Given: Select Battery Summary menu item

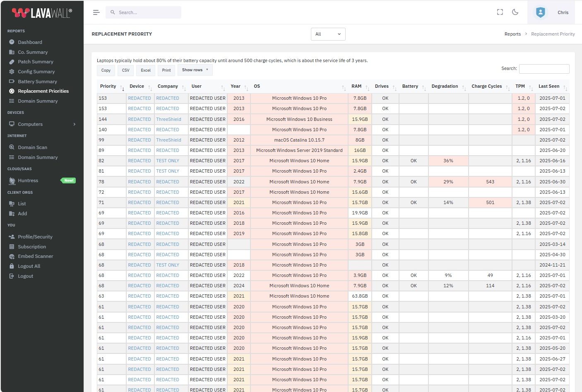Looking at the screenshot, I should tap(37, 82).
